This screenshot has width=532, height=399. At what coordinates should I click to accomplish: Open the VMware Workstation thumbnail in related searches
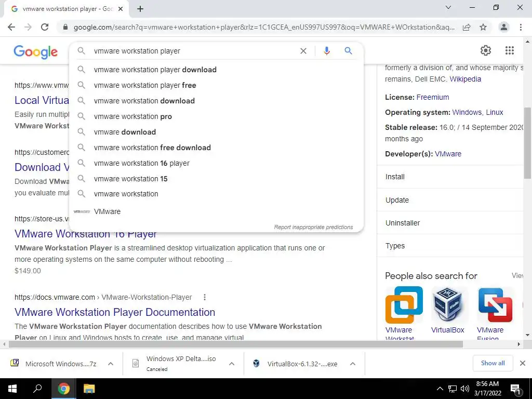[404, 305]
